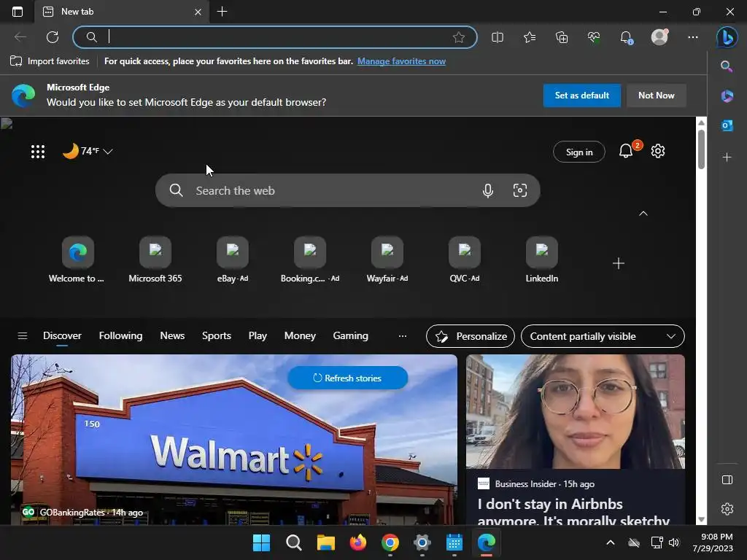
Task: Open File Explorer from taskbar
Action: coord(326,542)
